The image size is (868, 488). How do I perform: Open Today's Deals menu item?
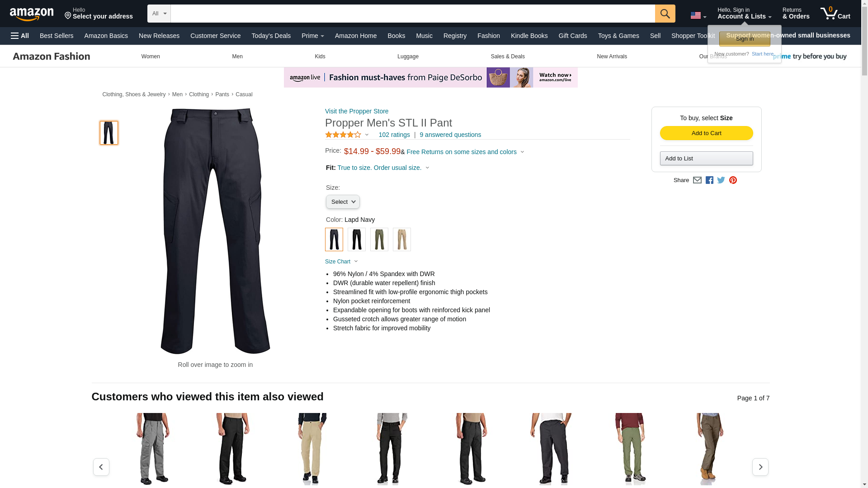(271, 36)
